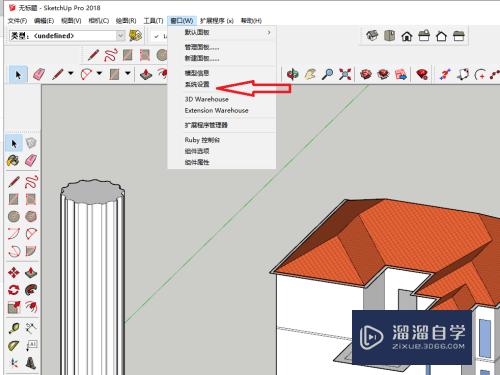Close the open 窗口(W) menu
Viewport: 500px width, 375px height.
pyautogui.click(x=182, y=21)
